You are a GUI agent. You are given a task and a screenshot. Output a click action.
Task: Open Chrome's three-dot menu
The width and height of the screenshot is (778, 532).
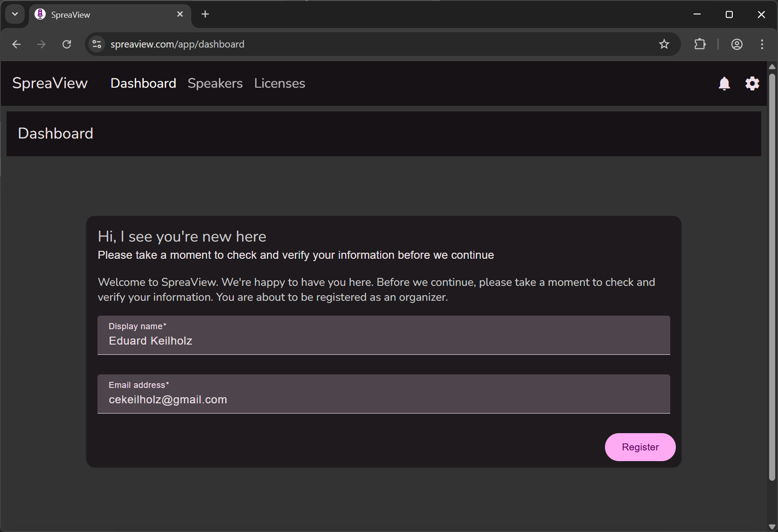[x=762, y=44]
